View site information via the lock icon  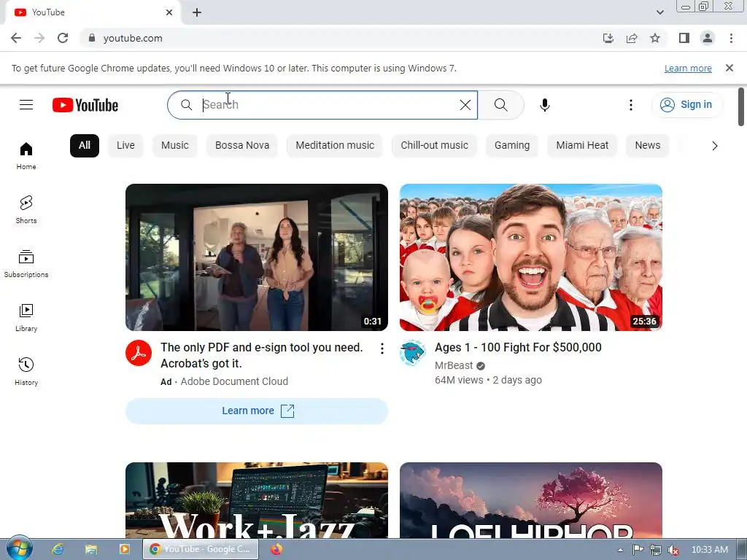point(92,38)
